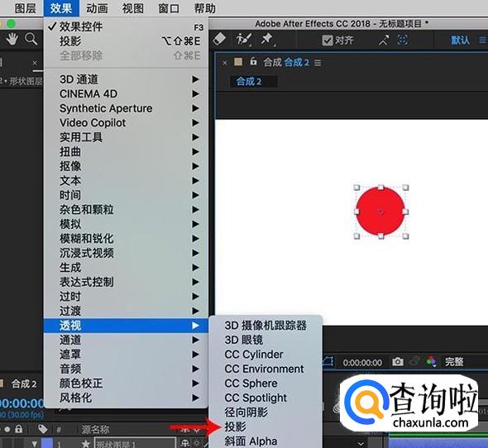The width and height of the screenshot is (488, 448).
Task: Expand the Synthetic Aperture submenu
Action: [x=126, y=108]
